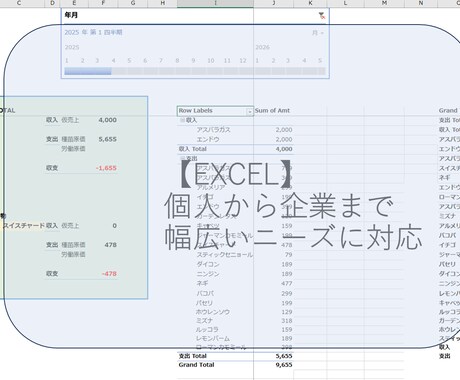Select column I header
The height and width of the screenshot is (380, 460).
(x=215, y=3)
